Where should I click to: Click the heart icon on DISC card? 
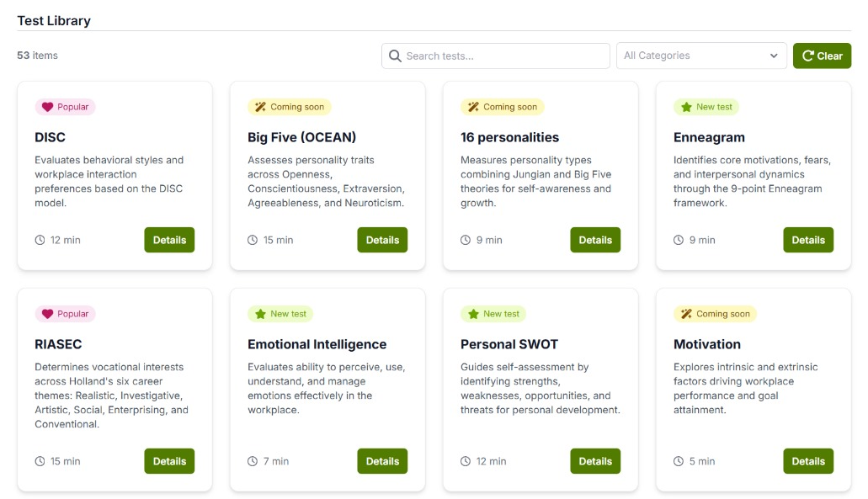pyautogui.click(x=47, y=107)
